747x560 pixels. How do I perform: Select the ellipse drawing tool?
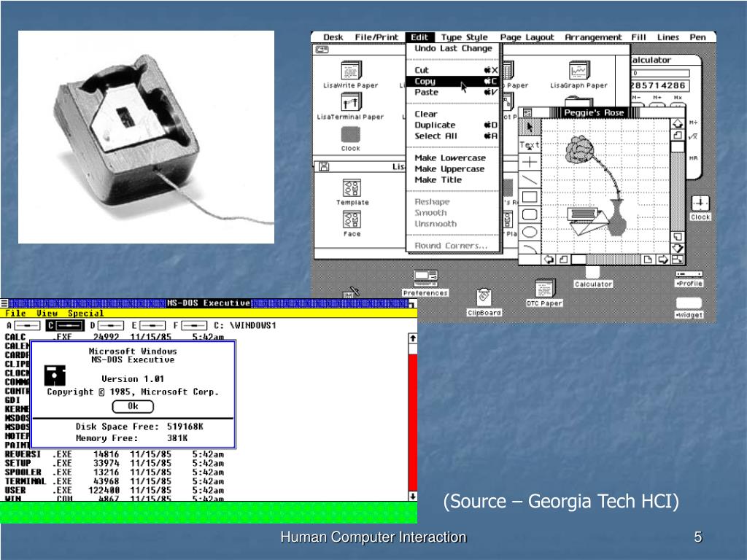(x=530, y=232)
